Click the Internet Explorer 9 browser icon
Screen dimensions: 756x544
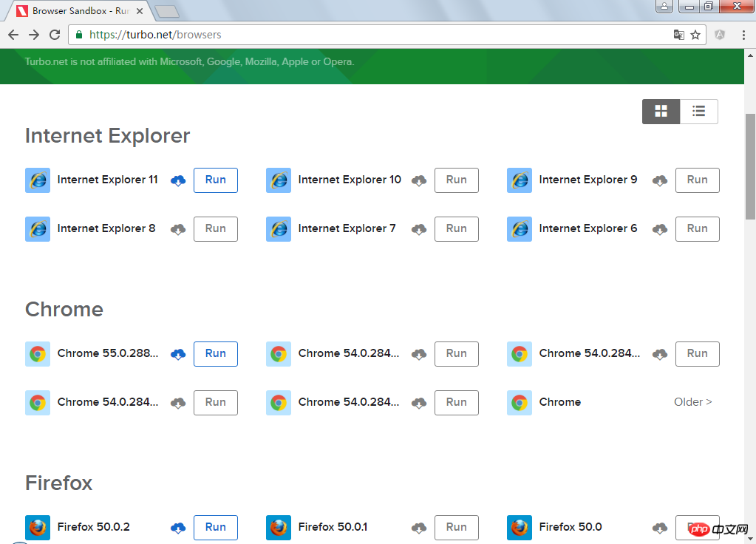[x=520, y=180]
